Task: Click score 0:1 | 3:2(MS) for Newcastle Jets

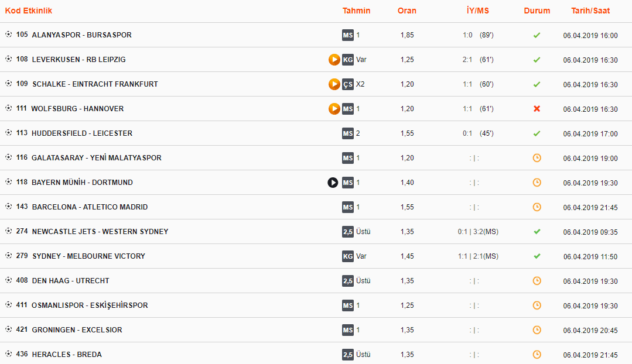Action: pos(478,232)
